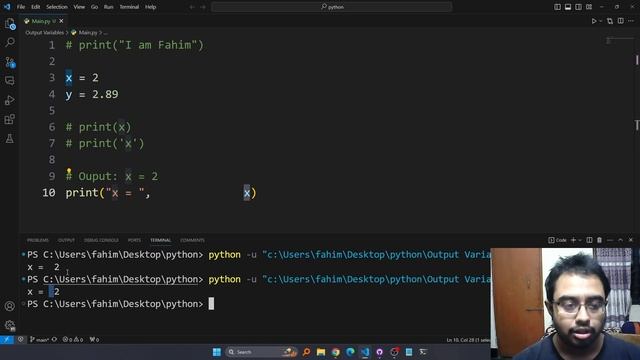Open the View menu
This screenshot has width=640, height=360.
pos(79,7)
